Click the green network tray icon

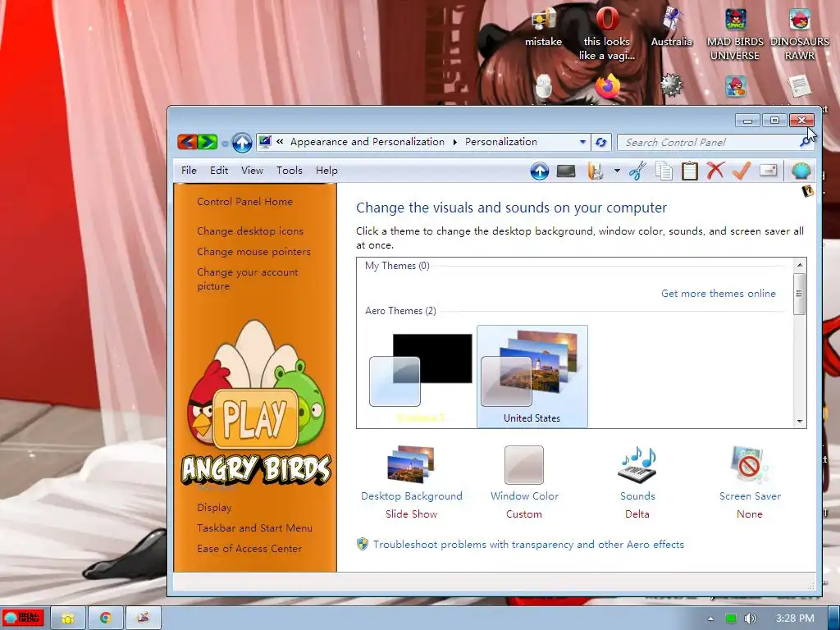(x=731, y=619)
